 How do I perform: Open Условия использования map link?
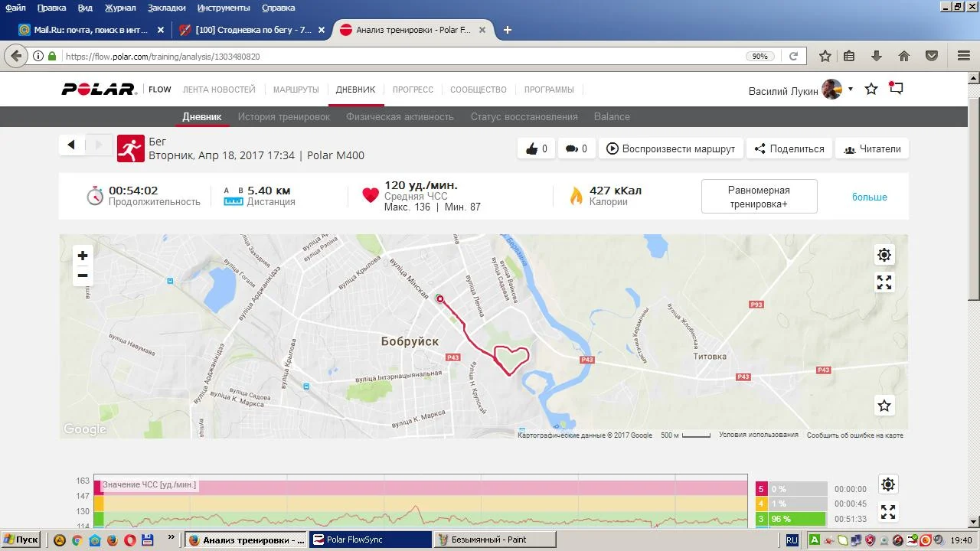click(x=759, y=435)
